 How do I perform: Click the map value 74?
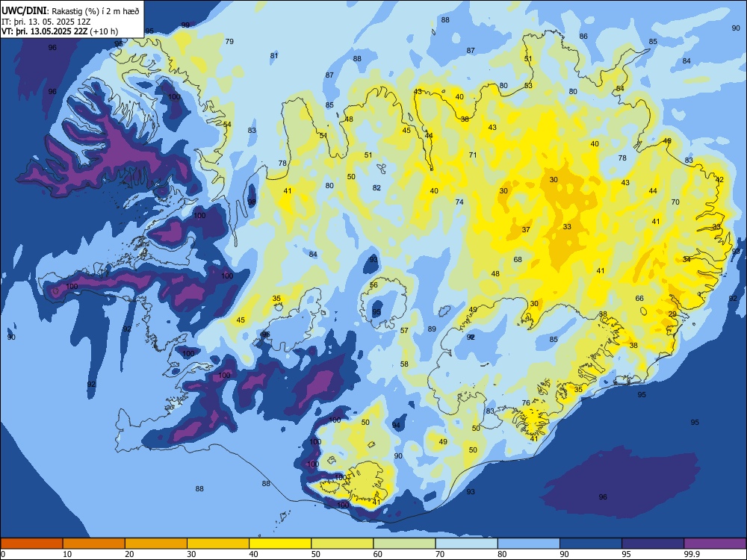click(459, 202)
